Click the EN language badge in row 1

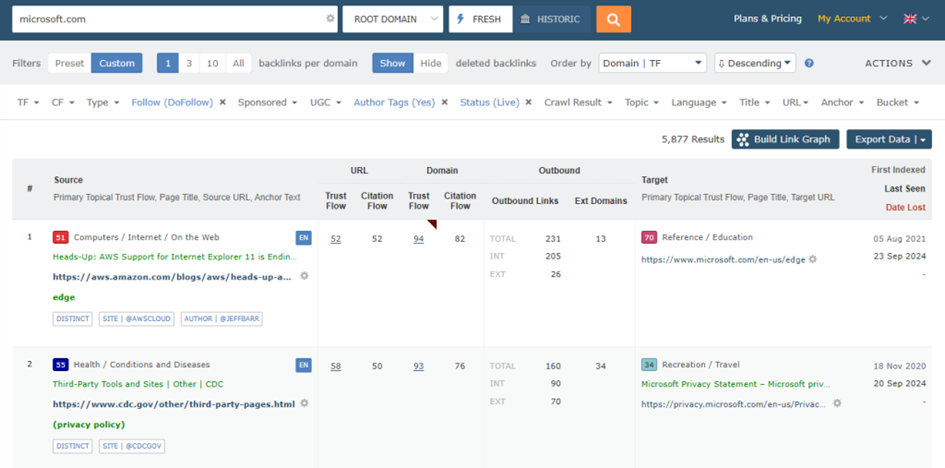304,237
